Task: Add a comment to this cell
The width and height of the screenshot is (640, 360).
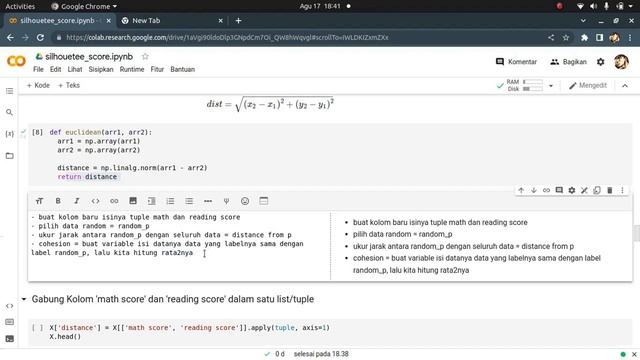Action: click(559, 190)
